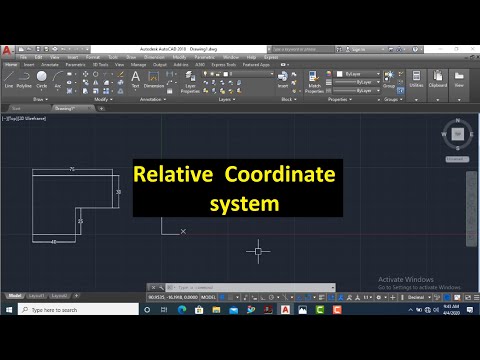Toggle snap mode in status bar

[x=230, y=297]
